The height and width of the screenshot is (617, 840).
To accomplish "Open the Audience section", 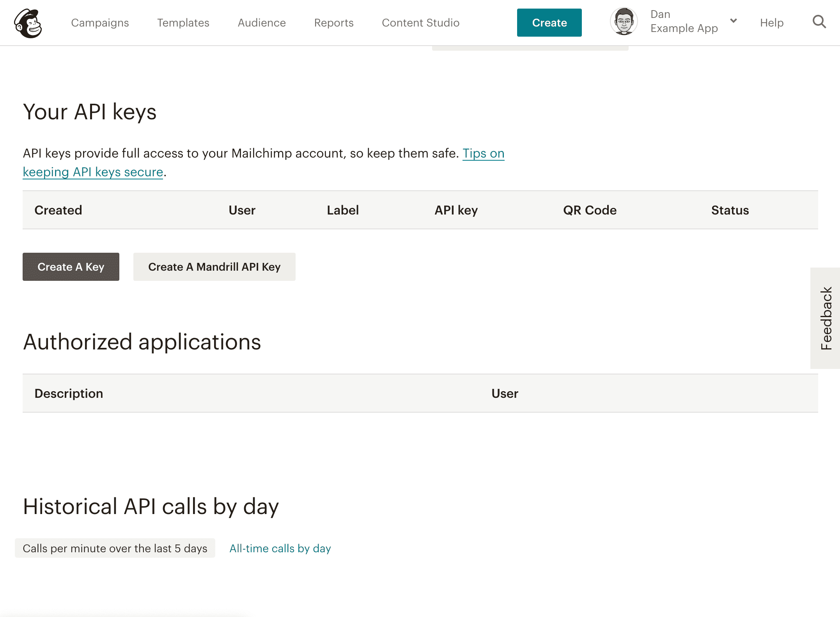I will (261, 23).
